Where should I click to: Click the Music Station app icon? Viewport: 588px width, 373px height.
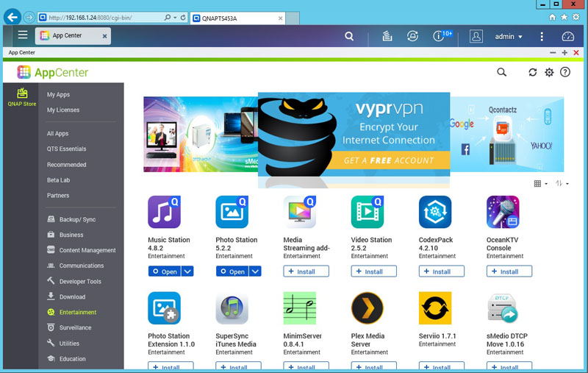(x=164, y=212)
